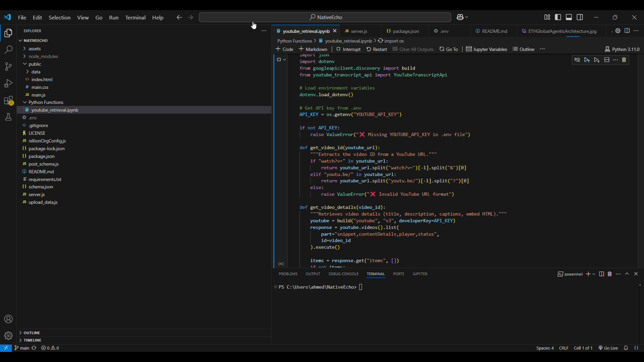This screenshot has height=362, width=644.
Task: Open the Terminal menu
Action: (x=136, y=17)
